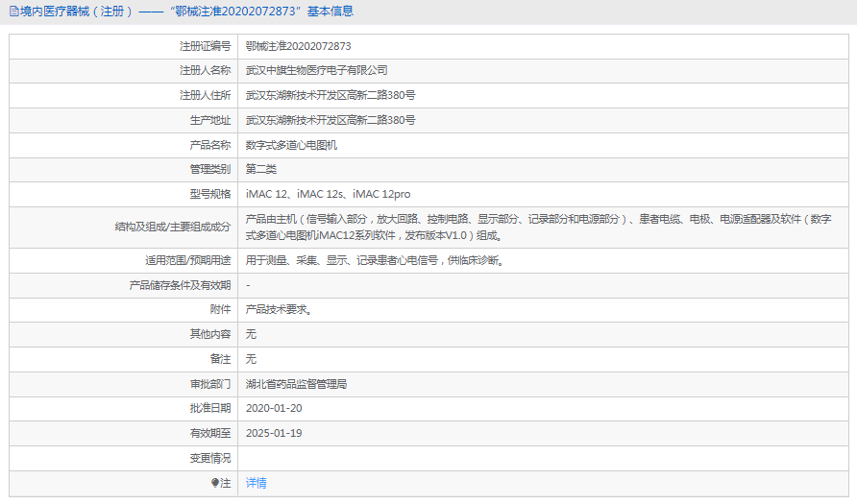Click the 注册人住所 label

tap(205, 96)
